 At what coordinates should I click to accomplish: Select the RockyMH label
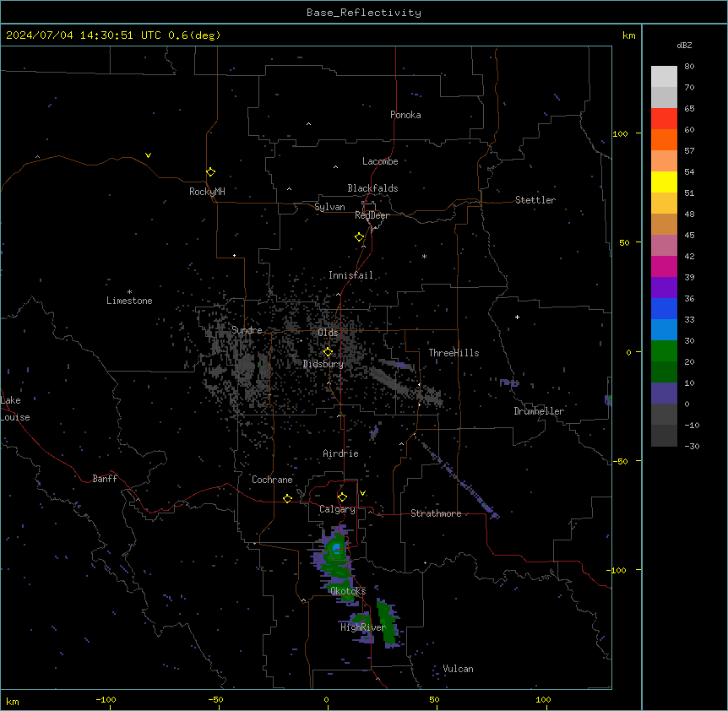point(207,192)
